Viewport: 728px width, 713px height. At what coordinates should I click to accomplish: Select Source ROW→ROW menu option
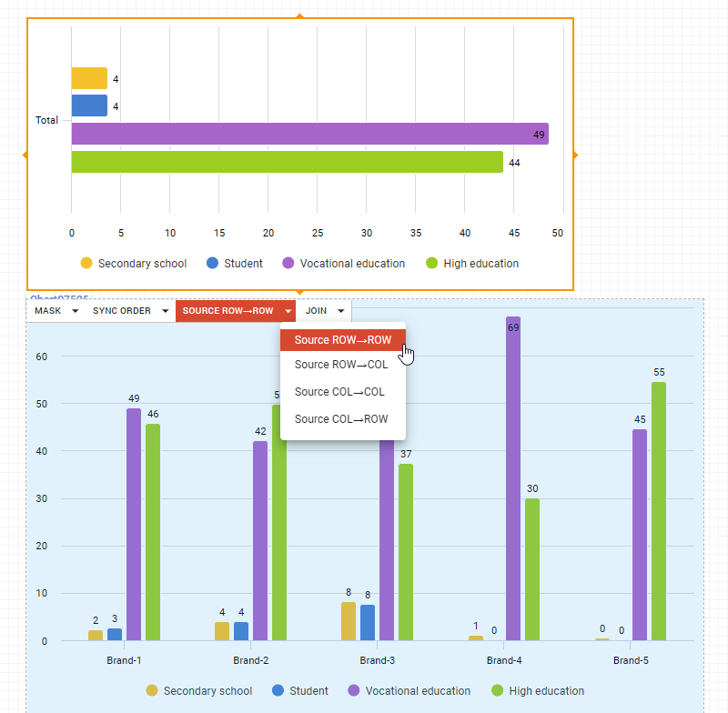[x=342, y=339]
